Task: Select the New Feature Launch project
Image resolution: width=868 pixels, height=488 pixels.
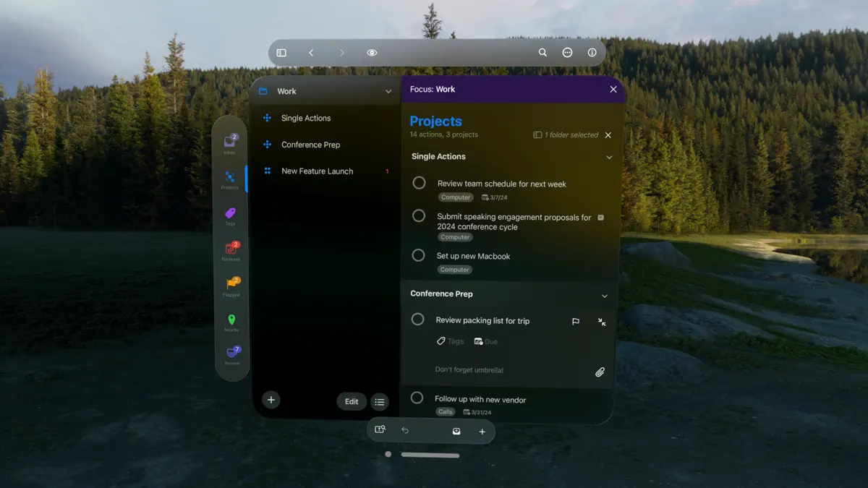Action: pos(316,171)
